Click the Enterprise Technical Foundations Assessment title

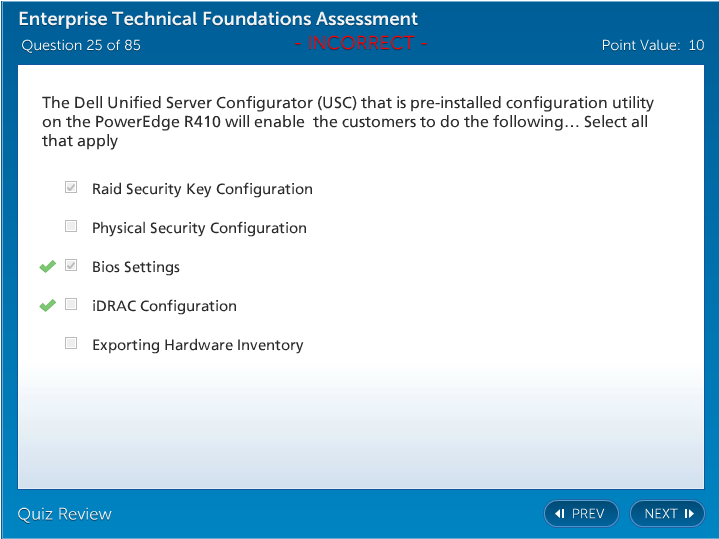point(218,20)
